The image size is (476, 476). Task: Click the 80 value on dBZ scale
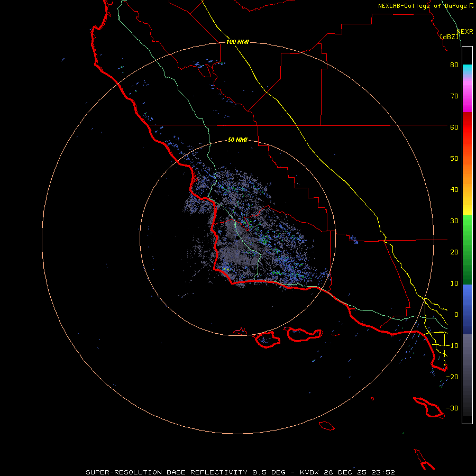[x=454, y=65]
